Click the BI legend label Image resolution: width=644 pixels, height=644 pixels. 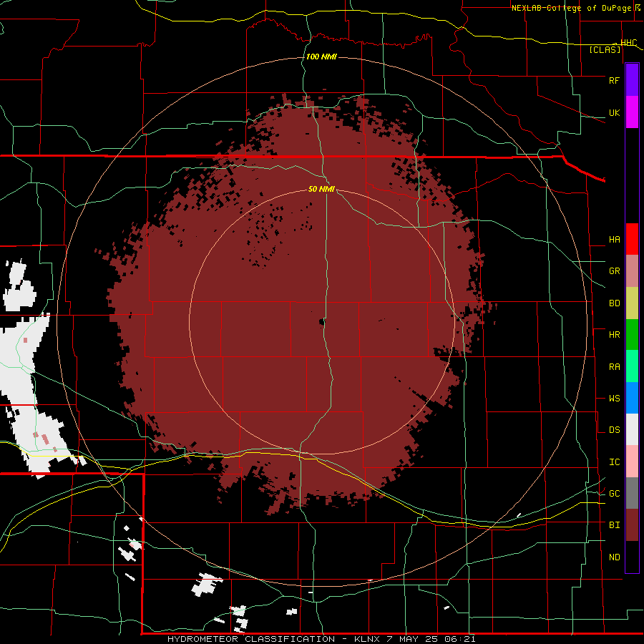coord(614,525)
